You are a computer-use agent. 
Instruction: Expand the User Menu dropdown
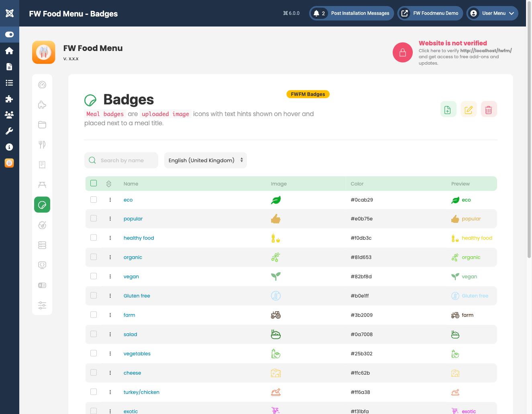492,13
